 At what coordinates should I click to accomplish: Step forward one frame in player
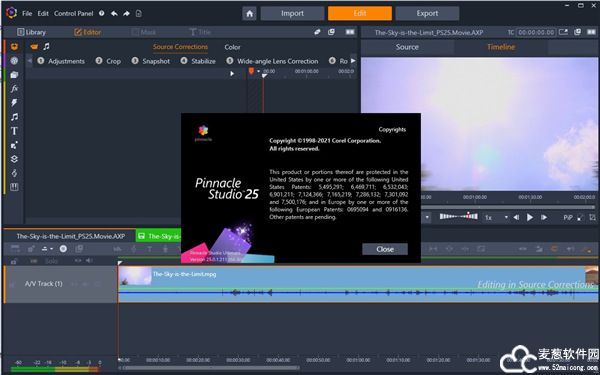click(544, 217)
